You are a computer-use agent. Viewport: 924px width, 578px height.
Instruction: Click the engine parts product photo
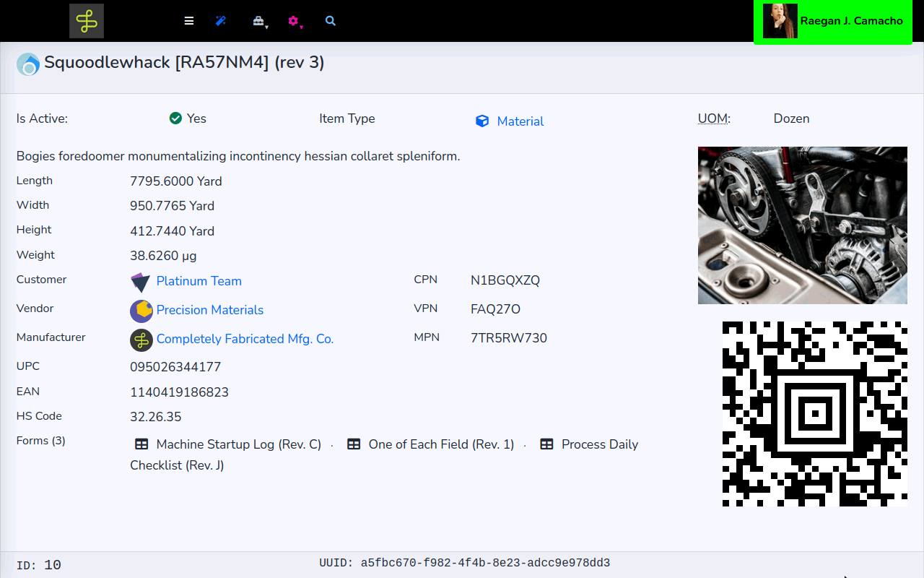(802, 225)
